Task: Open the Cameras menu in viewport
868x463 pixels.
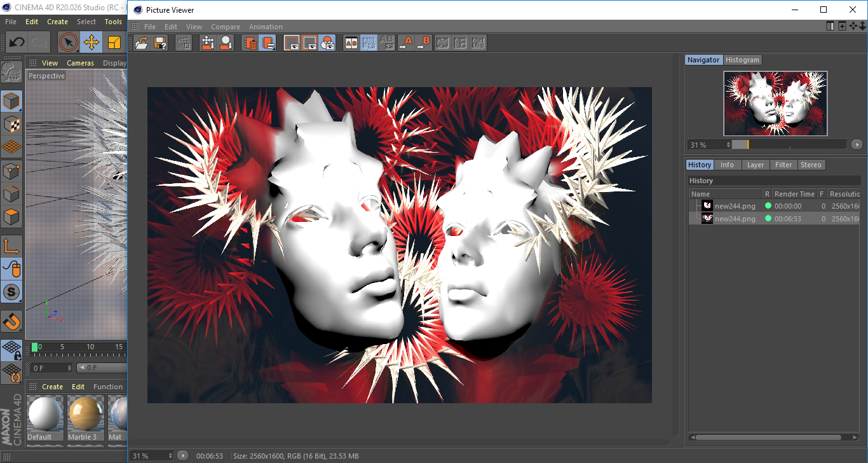Action: click(81, 63)
